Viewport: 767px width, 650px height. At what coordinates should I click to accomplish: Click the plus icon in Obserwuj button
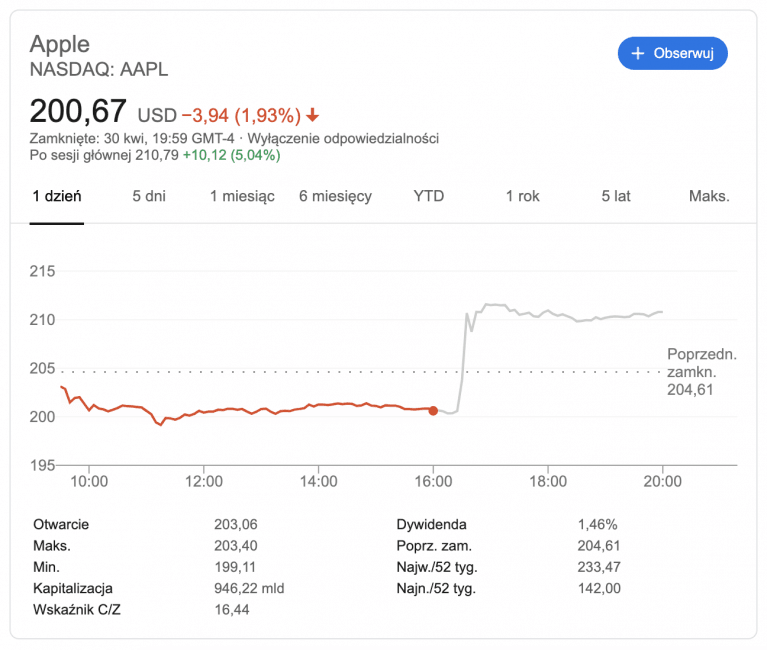(x=637, y=53)
